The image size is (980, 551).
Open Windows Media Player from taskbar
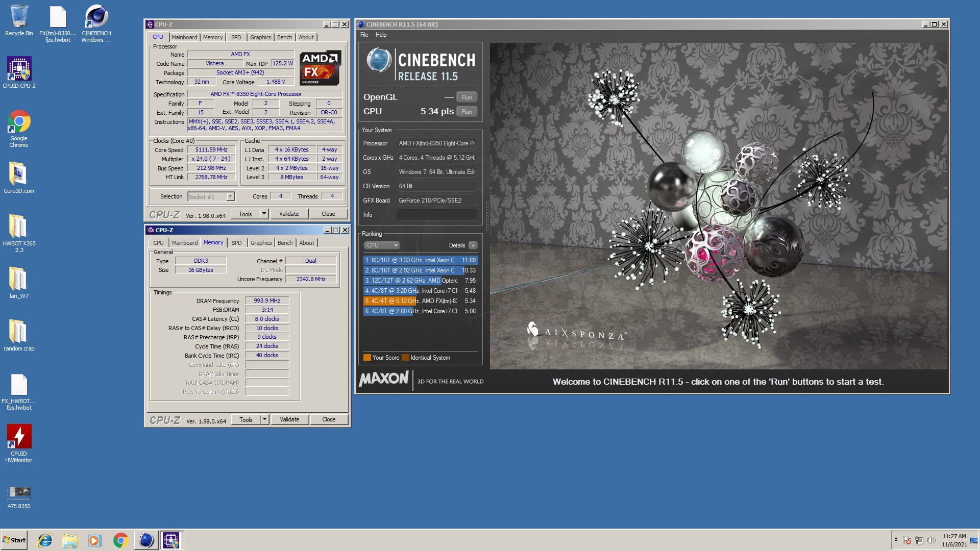point(95,540)
